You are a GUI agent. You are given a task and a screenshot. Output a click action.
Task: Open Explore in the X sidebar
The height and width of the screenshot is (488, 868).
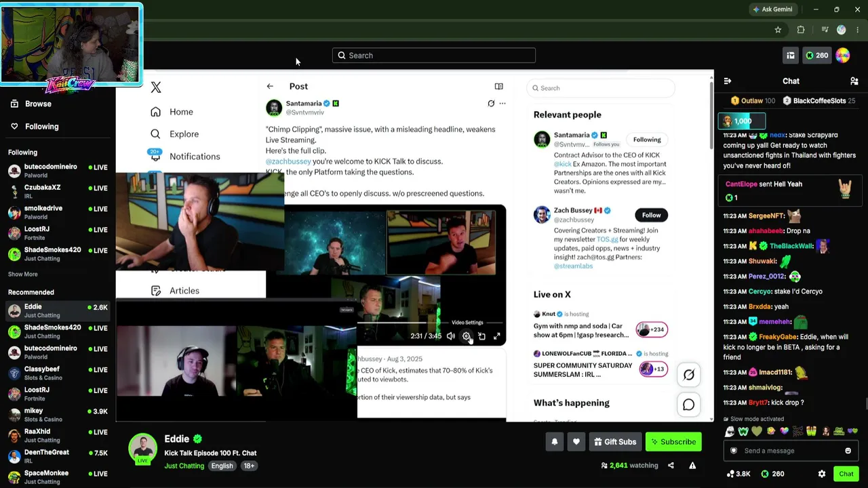click(x=175, y=134)
